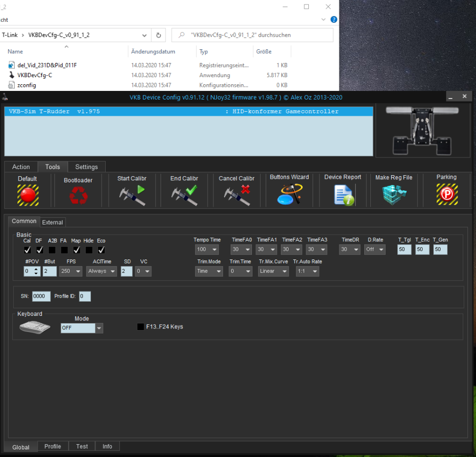
Task: Open Explorer help question mark icon
Action: point(334,19)
